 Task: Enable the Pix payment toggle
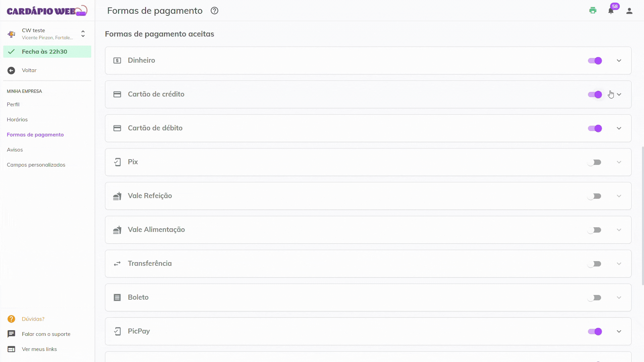(595, 162)
